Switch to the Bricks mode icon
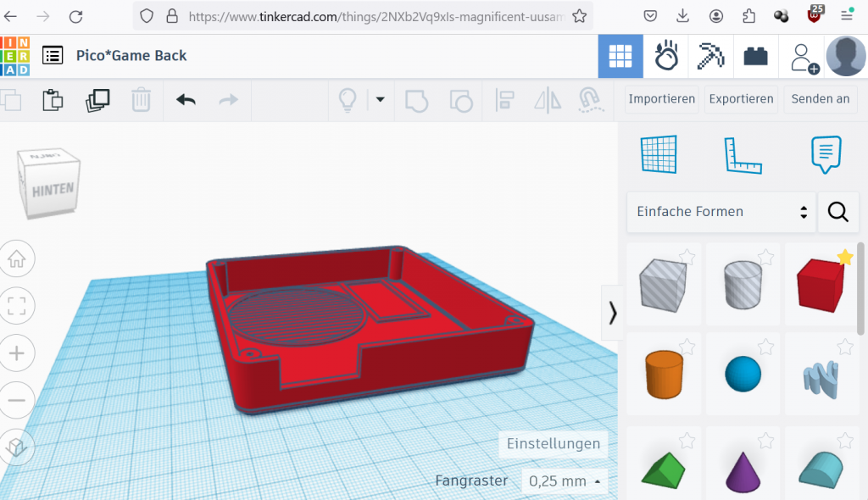The height and width of the screenshot is (500, 868). coord(755,56)
